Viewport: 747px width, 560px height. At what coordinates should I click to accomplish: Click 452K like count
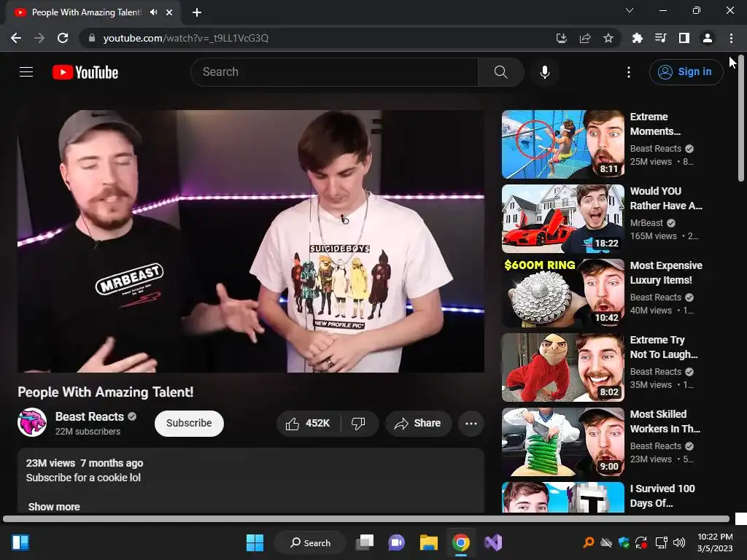coord(318,424)
